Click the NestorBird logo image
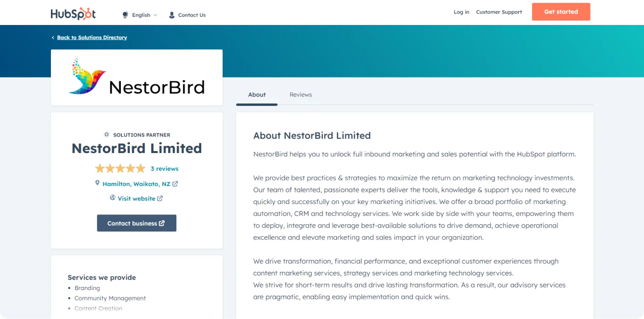This screenshot has height=319, width=644. [136, 77]
